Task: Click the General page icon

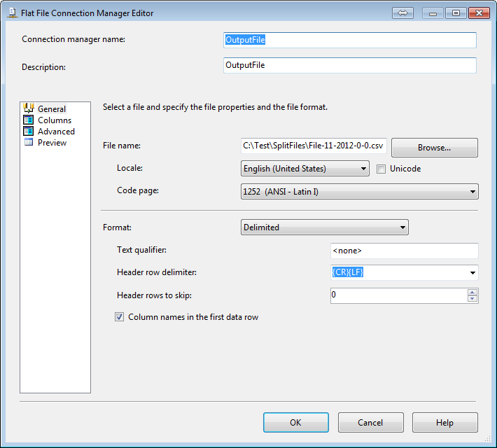Action: pos(29,108)
